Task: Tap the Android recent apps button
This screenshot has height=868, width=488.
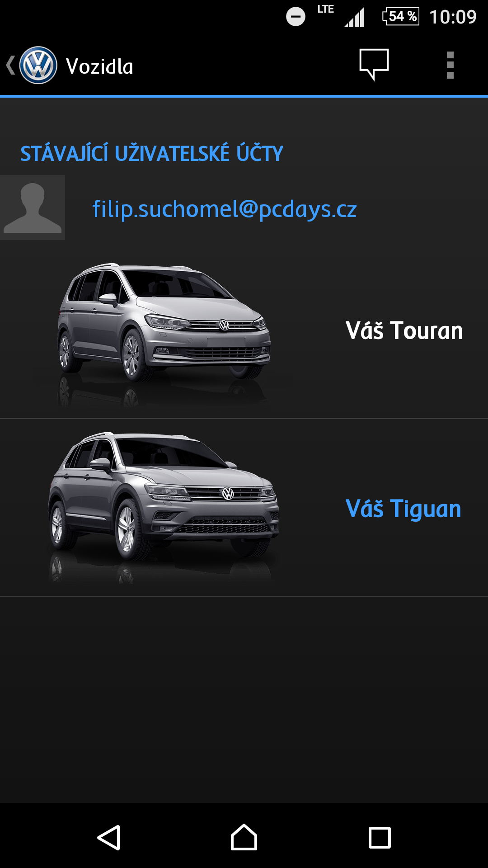Action: coord(380,838)
